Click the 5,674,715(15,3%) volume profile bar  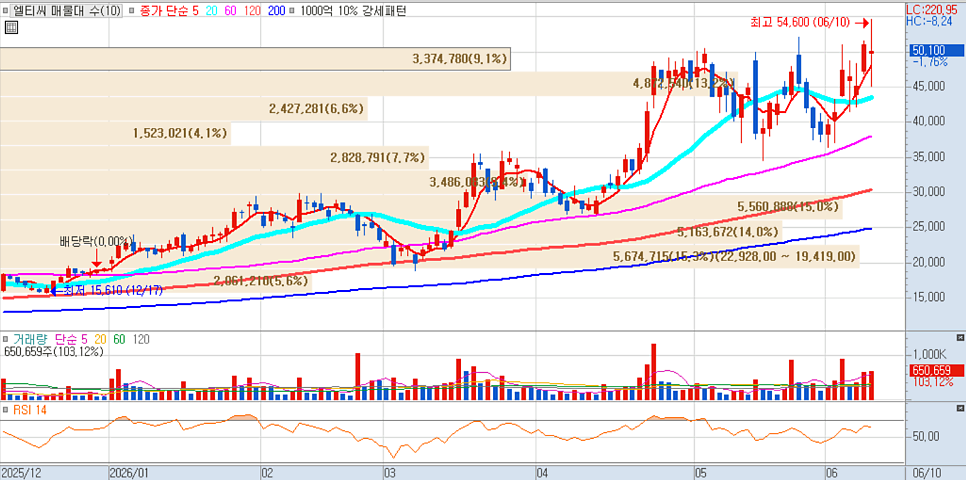click(x=429, y=256)
